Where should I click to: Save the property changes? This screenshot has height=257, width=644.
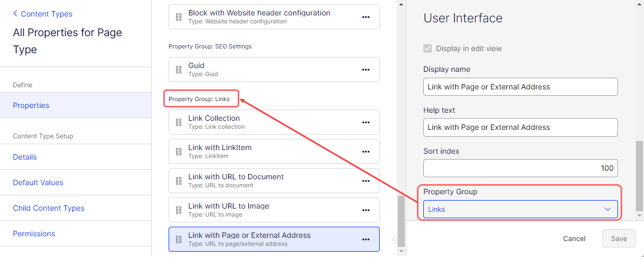click(x=619, y=238)
